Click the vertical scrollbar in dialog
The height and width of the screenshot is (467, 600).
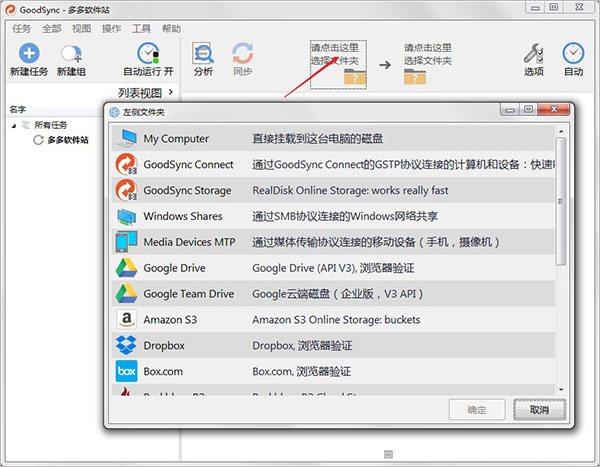pos(560,200)
